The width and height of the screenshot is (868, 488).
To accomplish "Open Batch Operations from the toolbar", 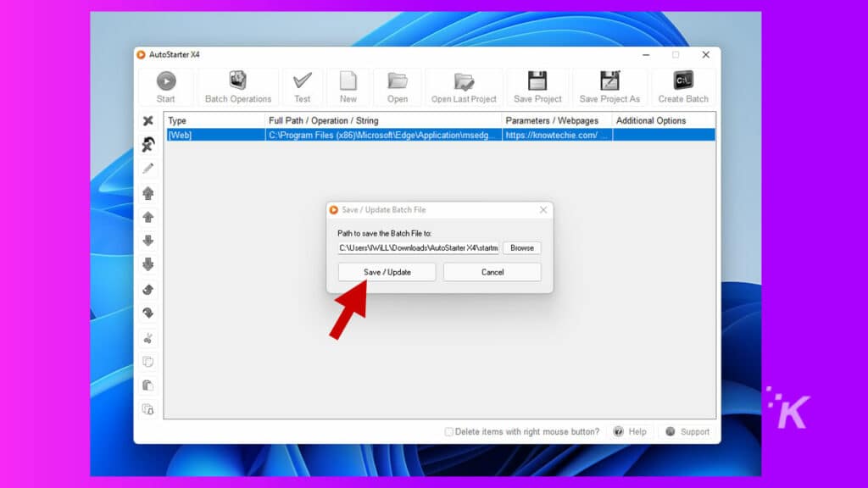I will [x=238, y=87].
